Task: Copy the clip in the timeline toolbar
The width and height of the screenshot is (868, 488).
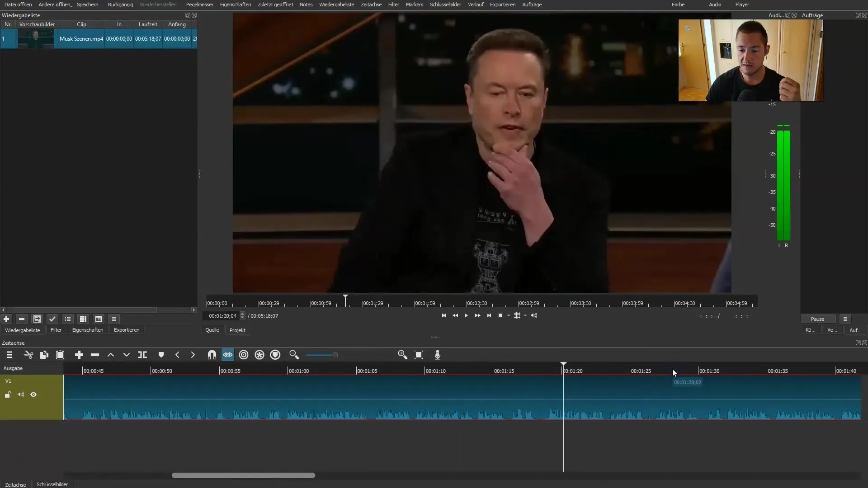Action: pyautogui.click(x=44, y=355)
